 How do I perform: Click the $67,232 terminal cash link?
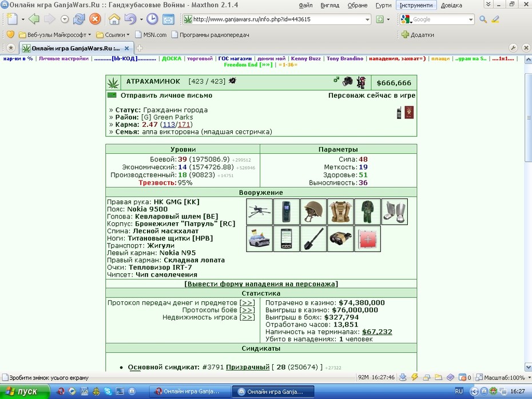coord(377,332)
